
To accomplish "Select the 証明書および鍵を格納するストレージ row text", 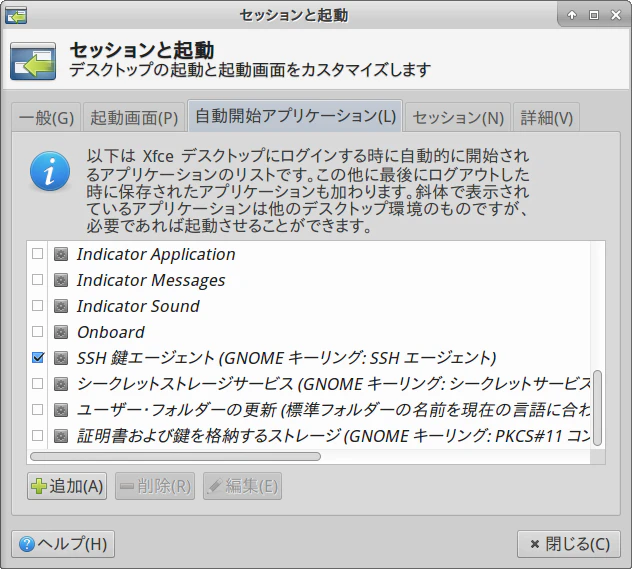I will [333, 436].
